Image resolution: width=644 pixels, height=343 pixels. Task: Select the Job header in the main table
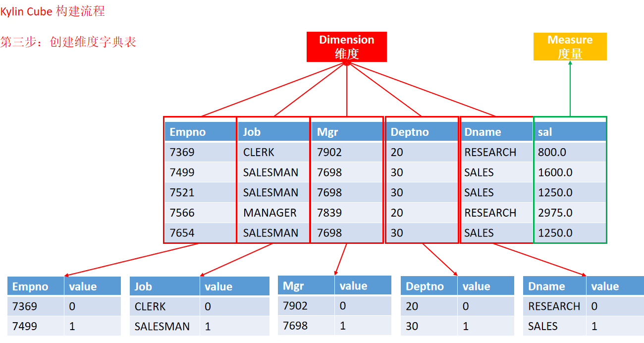[273, 132]
